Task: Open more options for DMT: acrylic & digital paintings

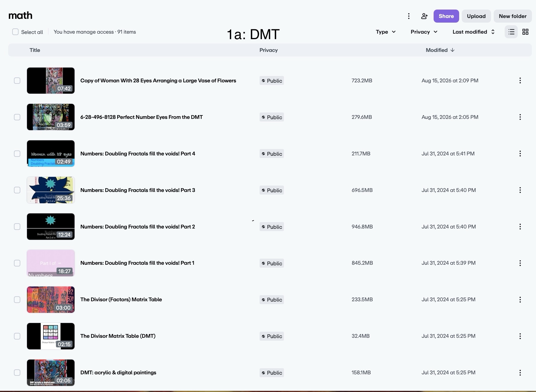Action: (520, 373)
